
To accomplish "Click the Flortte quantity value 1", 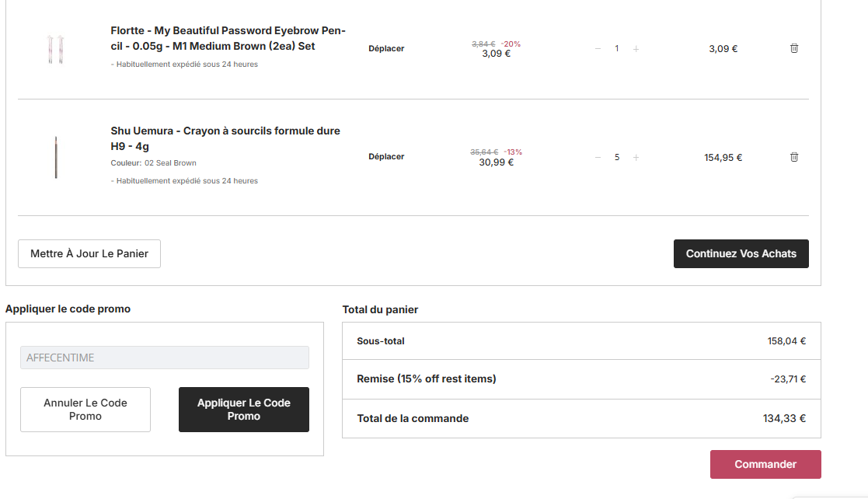I will click(617, 49).
